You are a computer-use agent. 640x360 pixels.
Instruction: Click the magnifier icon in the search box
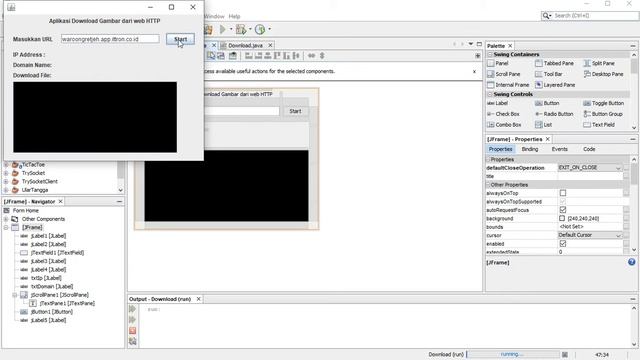pos(546,16)
